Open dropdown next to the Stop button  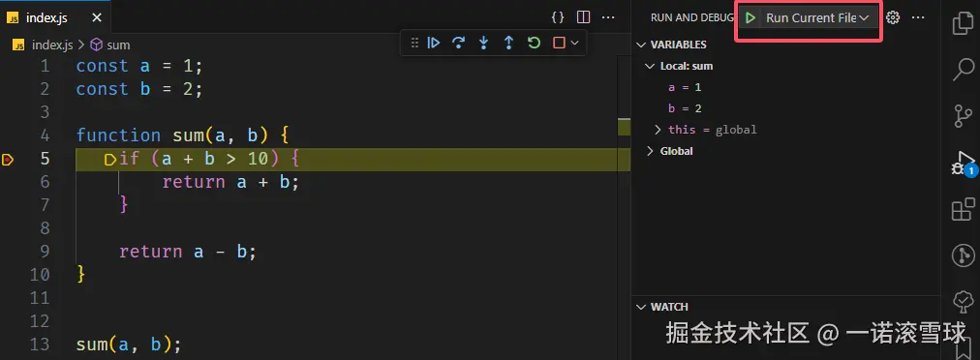point(575,43)
